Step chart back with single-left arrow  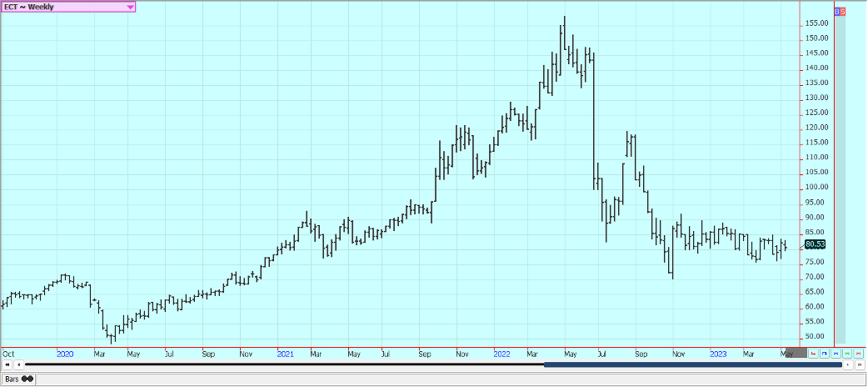(19, 364)
